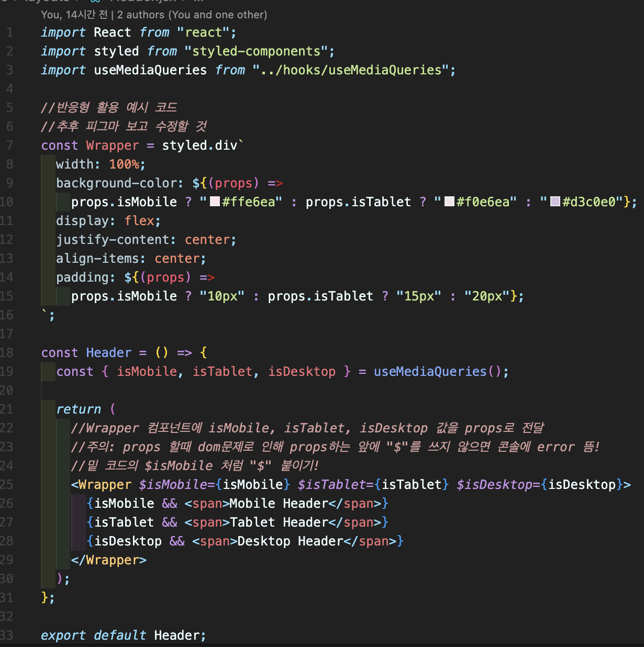
Task: Click isDesktop in the destructuring line
Action: [302, 372]
